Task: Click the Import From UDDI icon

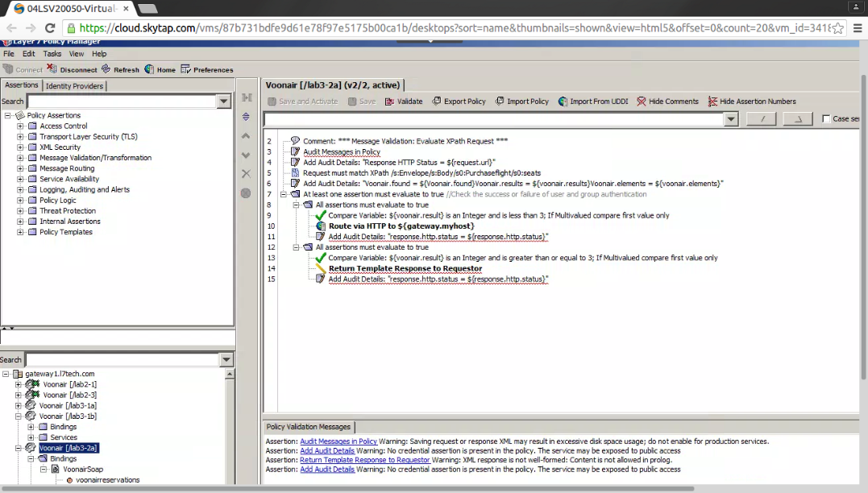Action: 563,101
